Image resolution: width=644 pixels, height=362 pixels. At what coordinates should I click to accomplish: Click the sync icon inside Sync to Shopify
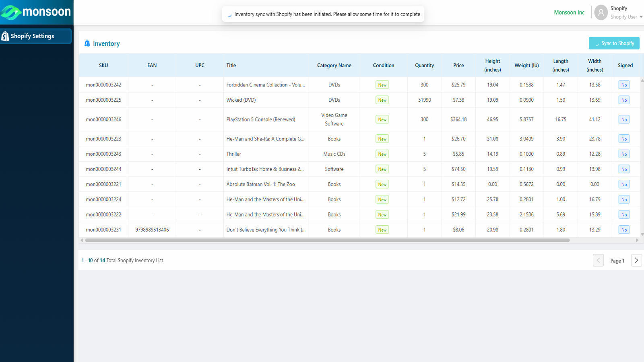coord(597,43)
